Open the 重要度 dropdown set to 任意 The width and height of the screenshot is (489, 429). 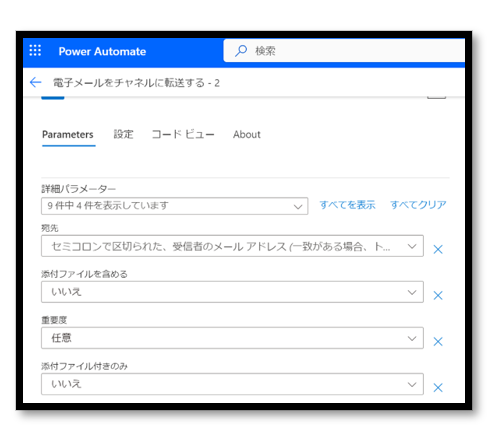point(232,338)
